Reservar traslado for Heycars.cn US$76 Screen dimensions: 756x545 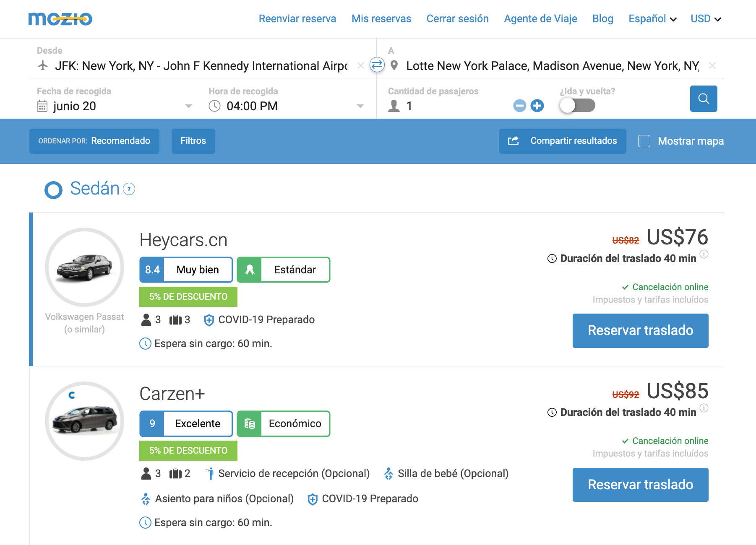click(640, 331)
